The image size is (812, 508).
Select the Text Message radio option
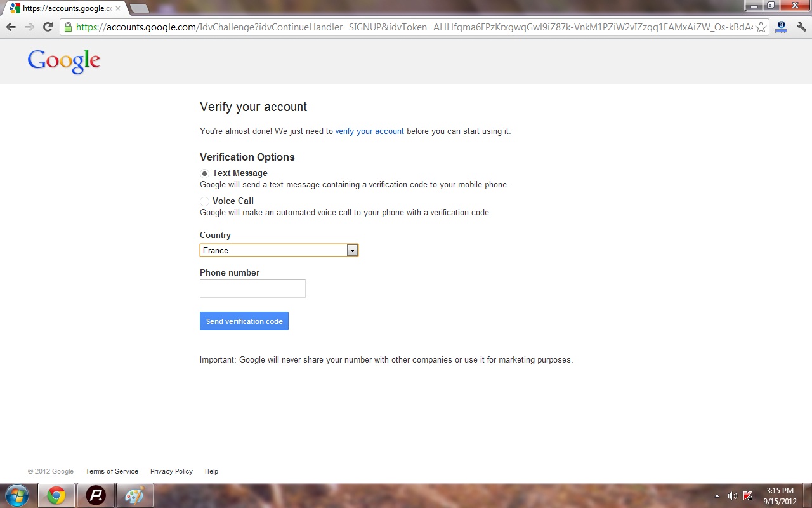pyautogui.click(x=204, y=173)
